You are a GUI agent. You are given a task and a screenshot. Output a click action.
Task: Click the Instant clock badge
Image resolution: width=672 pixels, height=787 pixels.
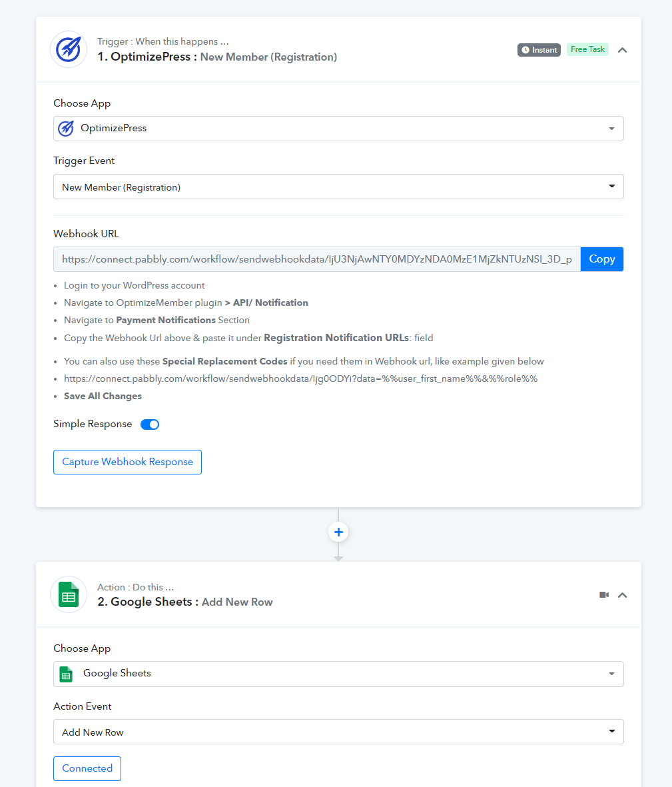click(539, 50)
